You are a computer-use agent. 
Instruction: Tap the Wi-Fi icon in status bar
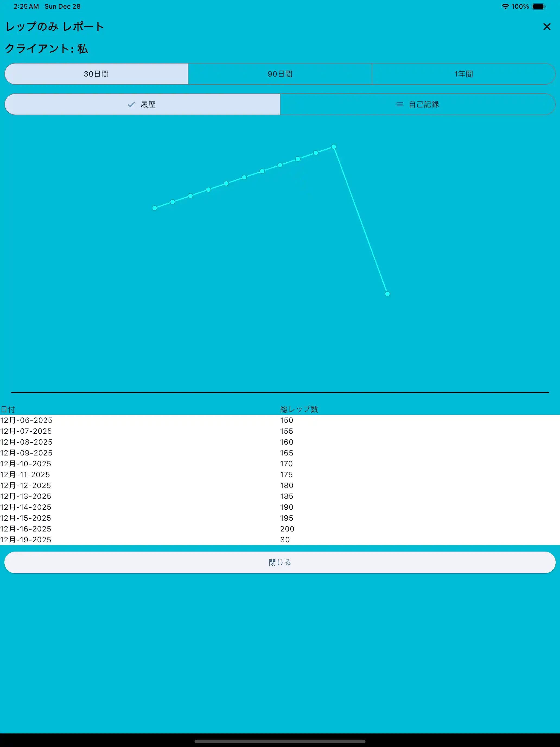click(x=505, y=7)
